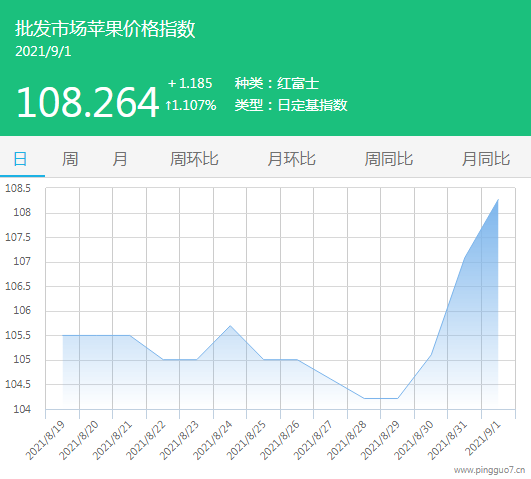Click the 2021/9/1 date under the title
Viewport: 531px width, 479px height.
point(43,51)
